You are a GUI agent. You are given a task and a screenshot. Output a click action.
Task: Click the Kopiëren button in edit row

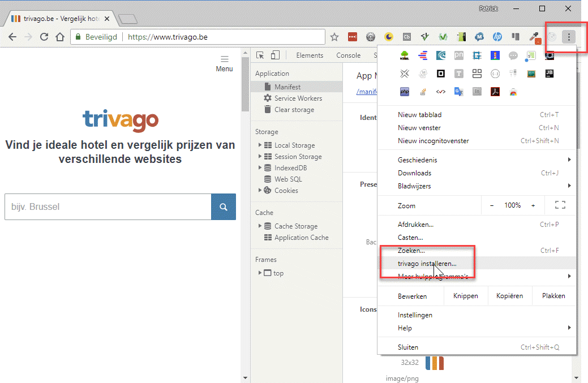pyautogui.click(x=510, y=296)
